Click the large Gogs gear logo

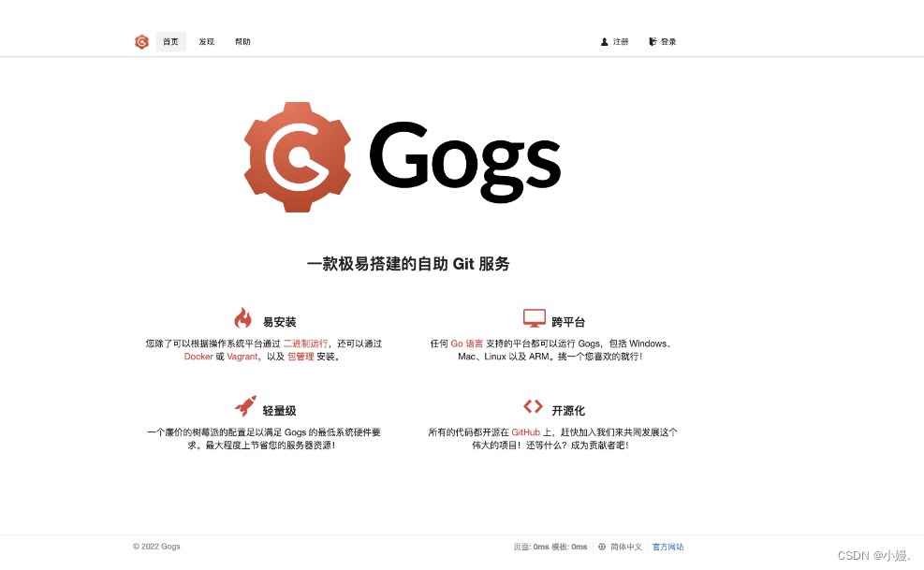[298, 157]
